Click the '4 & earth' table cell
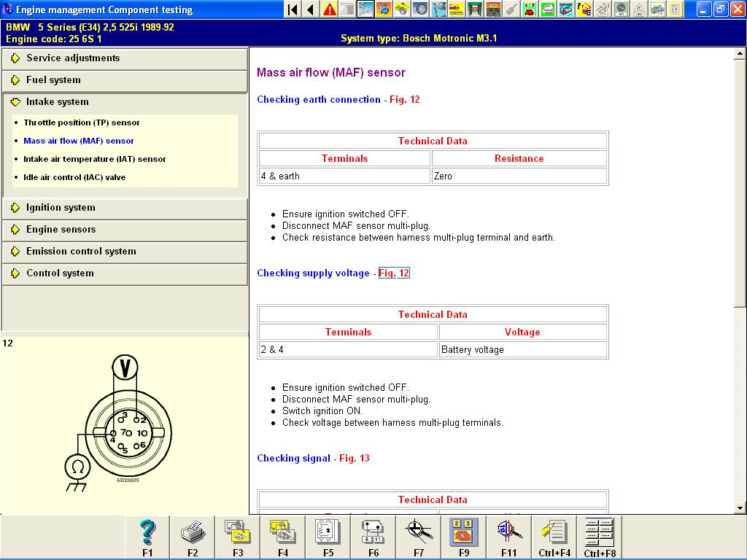 click(344, 176)
